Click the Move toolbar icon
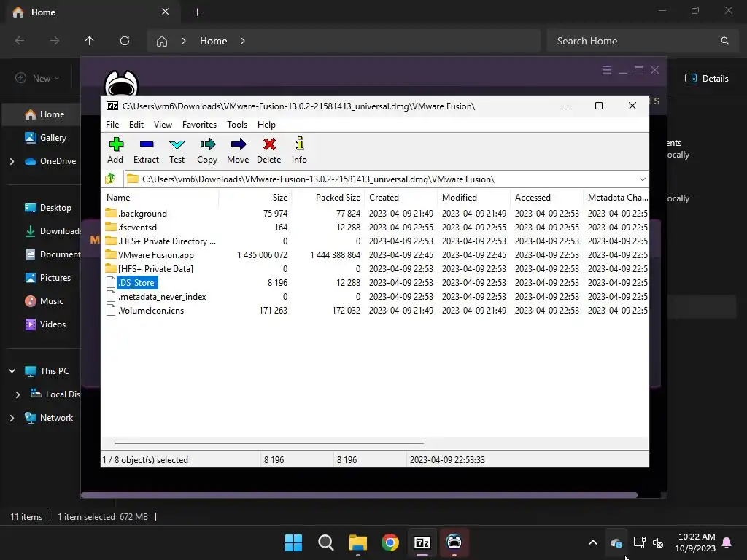This screenshot has width=747, height=560. [238, 150]
